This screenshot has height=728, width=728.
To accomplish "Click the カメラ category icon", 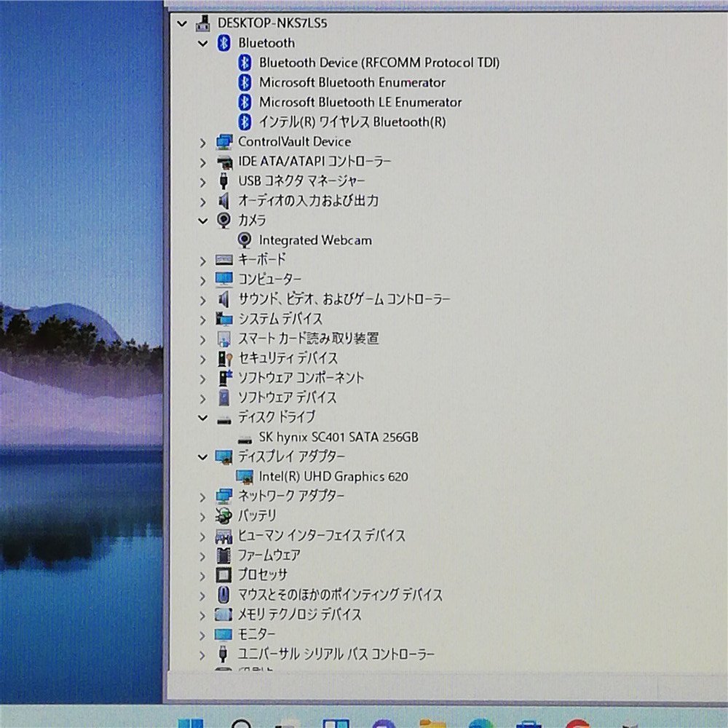I will pos(223,220).
